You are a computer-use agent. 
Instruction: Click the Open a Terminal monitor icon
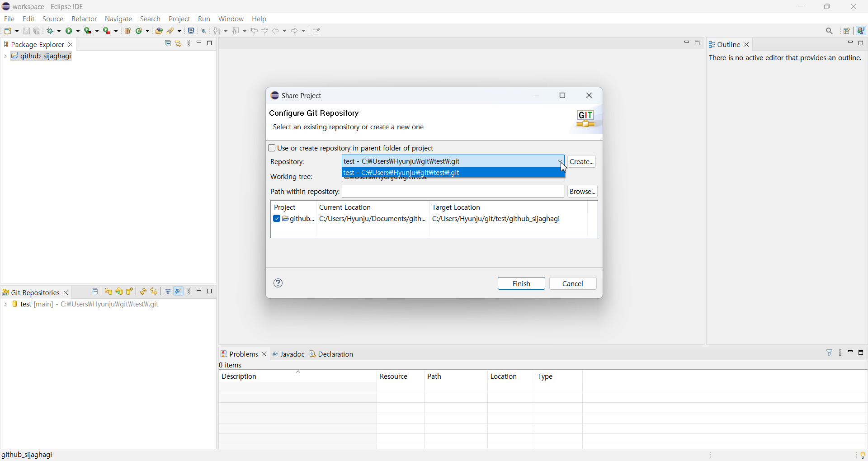click(x=192, y=31)
